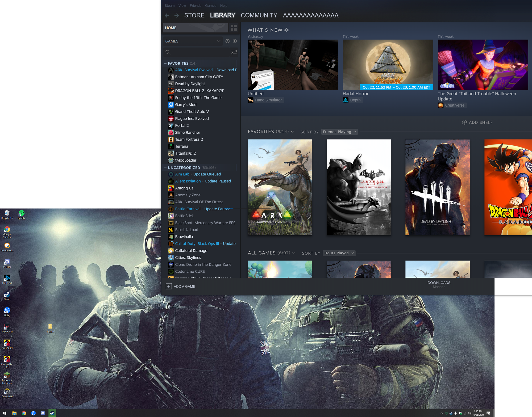Click the Windows Start button
Viewport: 532px width, 417px height.
(5, 413)
